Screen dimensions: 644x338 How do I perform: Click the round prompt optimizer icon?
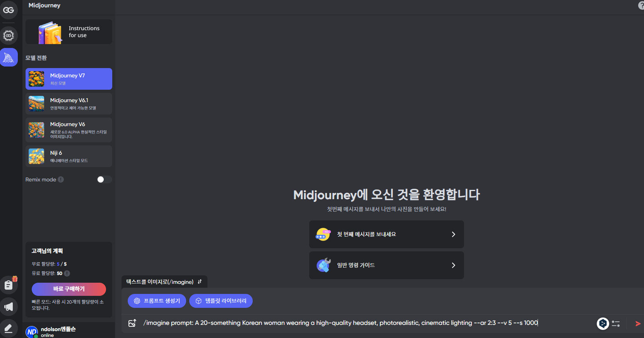(x=603, y=323)
